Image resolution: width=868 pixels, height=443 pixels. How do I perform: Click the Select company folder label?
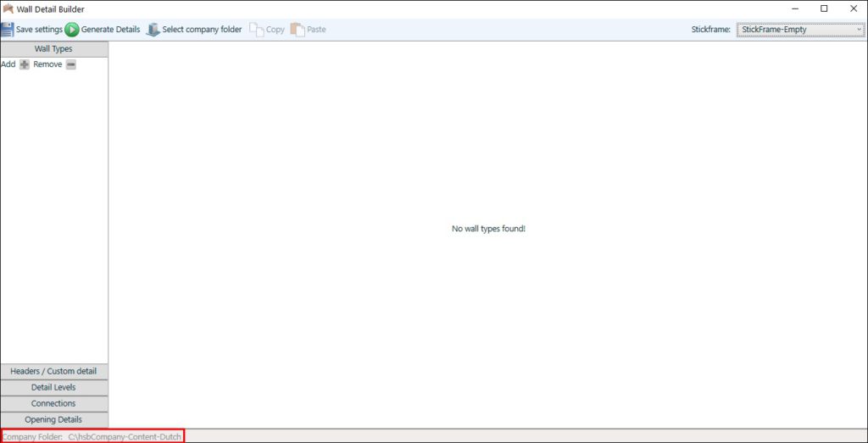(202, 30)
